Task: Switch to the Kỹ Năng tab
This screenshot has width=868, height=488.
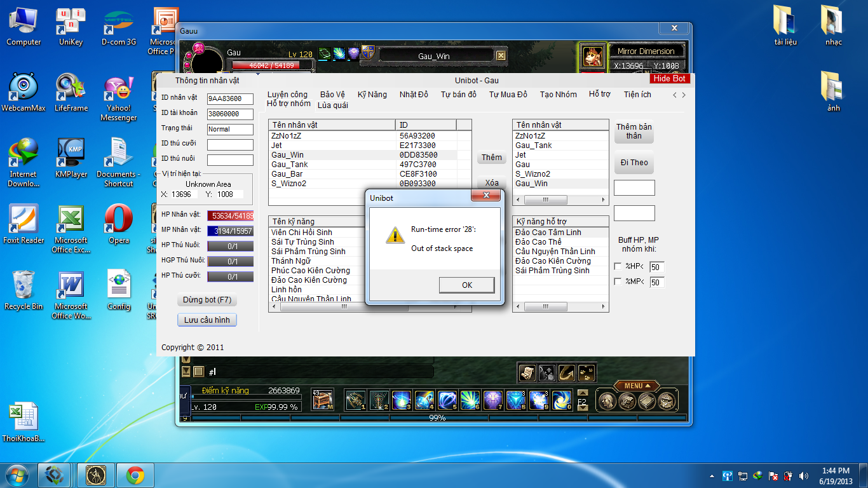Action: tap(372, 94)
